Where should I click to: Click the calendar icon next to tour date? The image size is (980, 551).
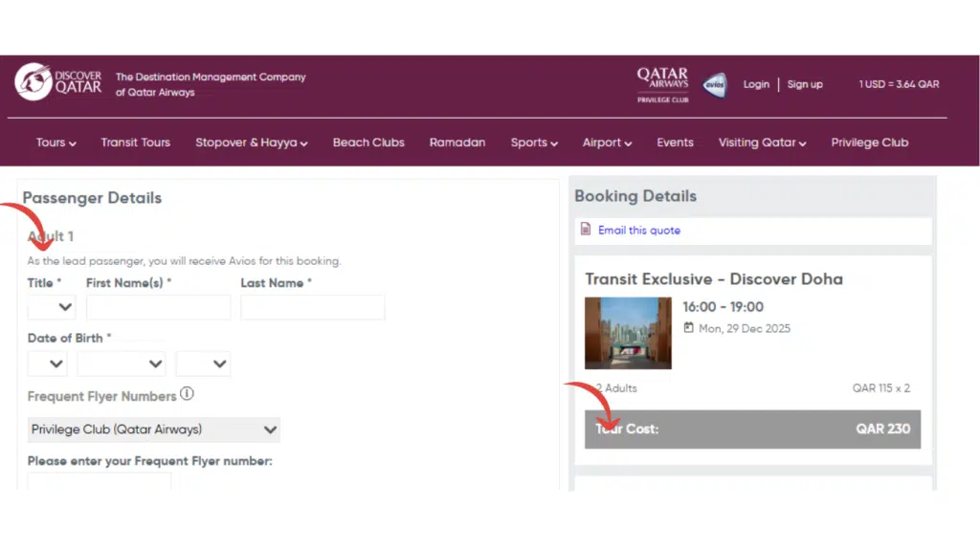pos(689,328)
